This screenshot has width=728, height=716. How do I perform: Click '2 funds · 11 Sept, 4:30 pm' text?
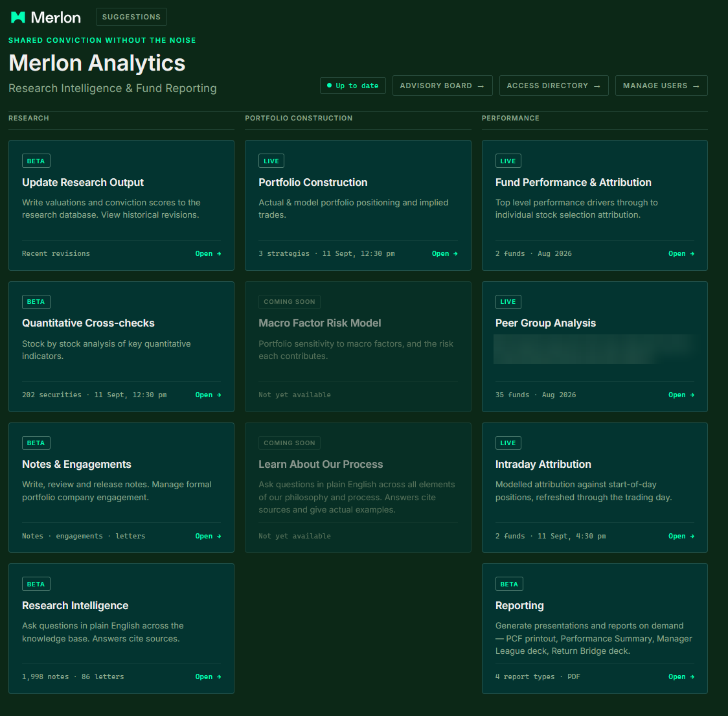click(550, 536)
